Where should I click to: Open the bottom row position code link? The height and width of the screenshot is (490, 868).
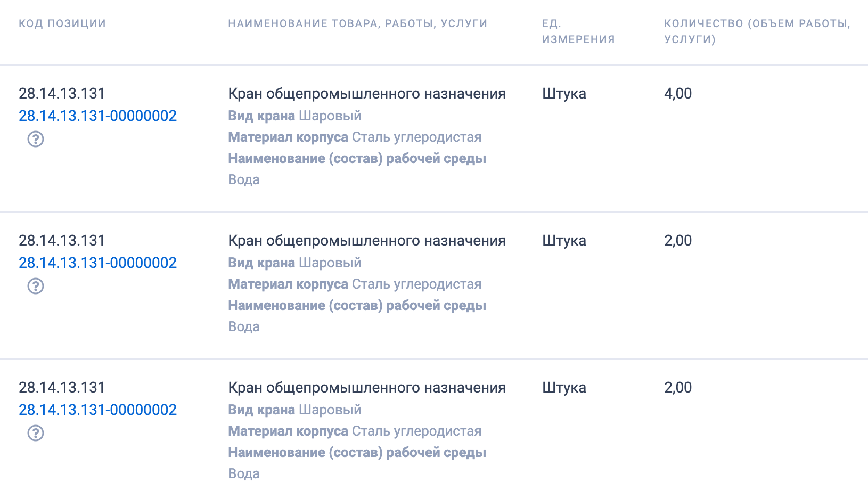tap(98, 410)
